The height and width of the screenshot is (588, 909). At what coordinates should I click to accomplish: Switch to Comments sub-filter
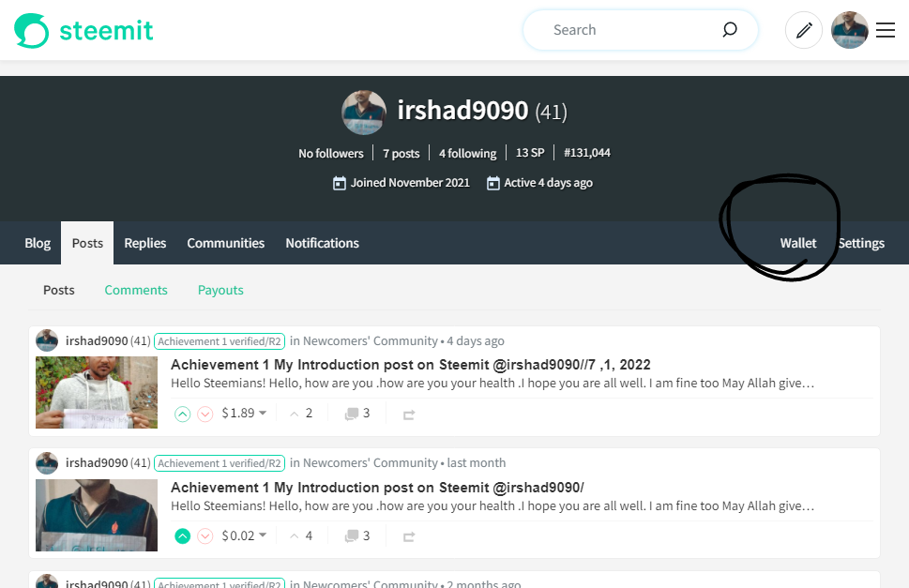[136, 290]
